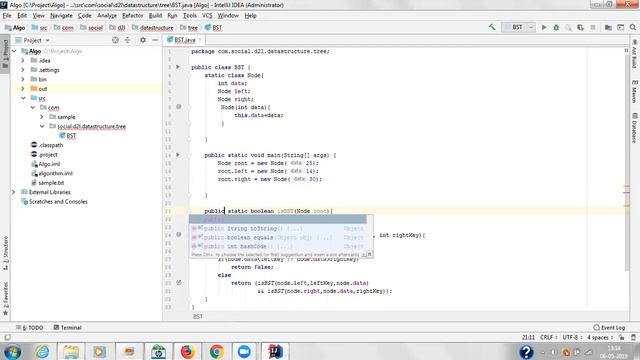The width and height of the screenshot is (640, 360).
Task: Open Chrome from the taskbar
Action: click(x=217, y=351)
